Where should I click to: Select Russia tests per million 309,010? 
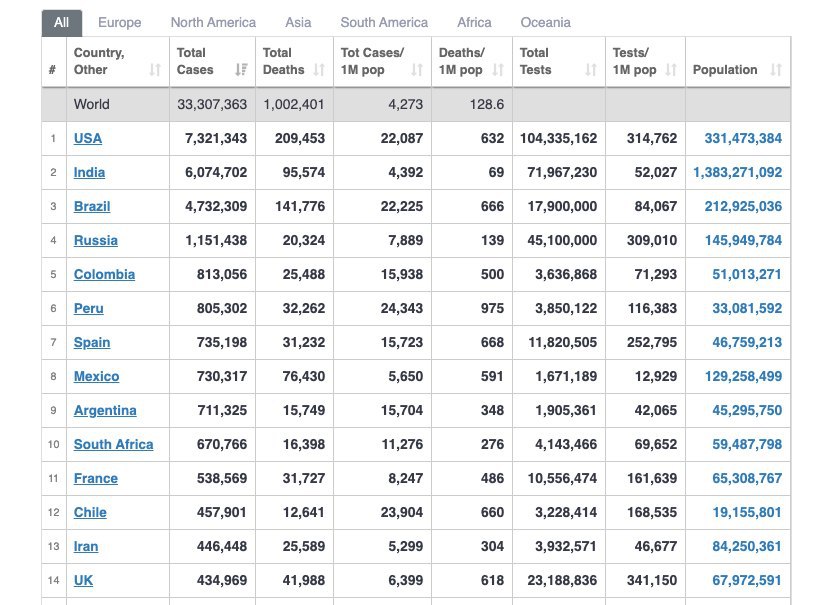pos(652,241)
